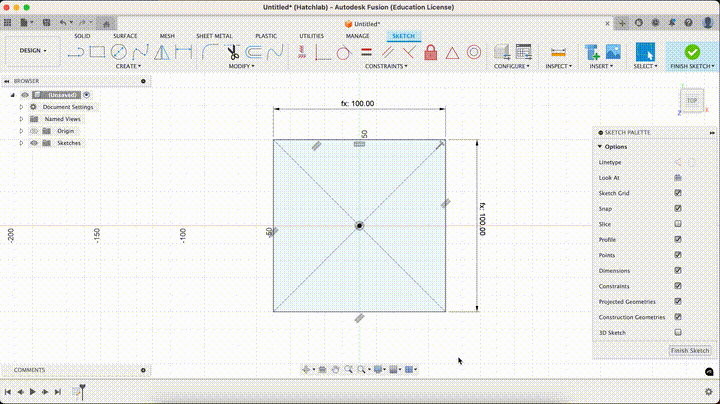
Task: Click the Save icon
Action: tap(46, 22)
